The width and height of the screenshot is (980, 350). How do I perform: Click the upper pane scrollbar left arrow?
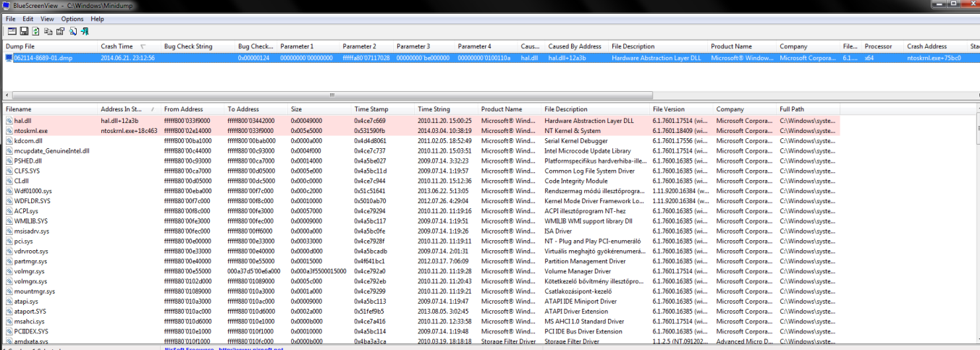(7, 95)
